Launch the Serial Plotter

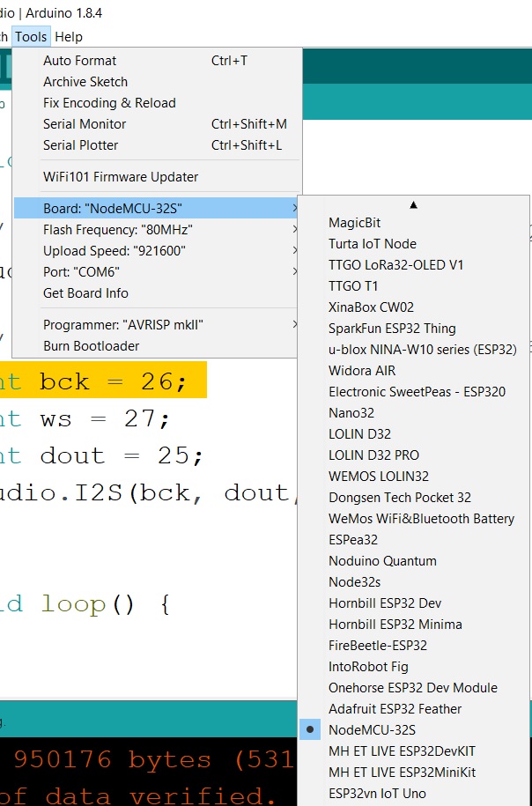click(156, 145)
